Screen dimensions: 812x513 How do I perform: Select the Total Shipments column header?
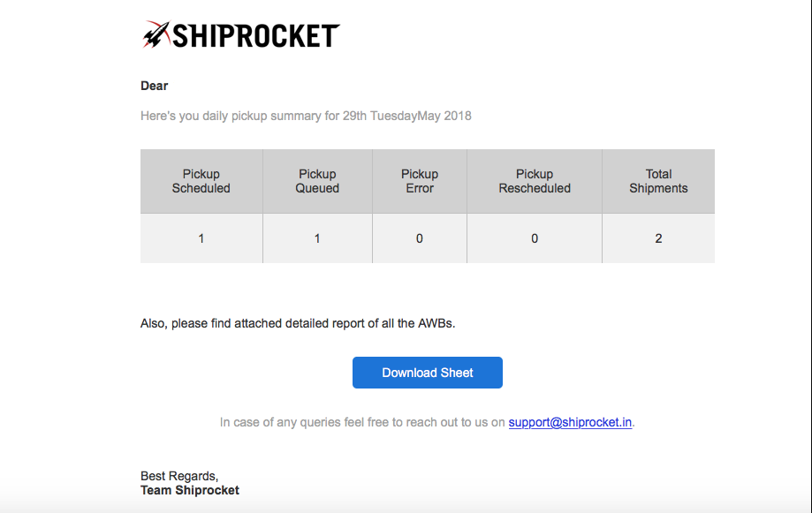(x=658, y=181)
